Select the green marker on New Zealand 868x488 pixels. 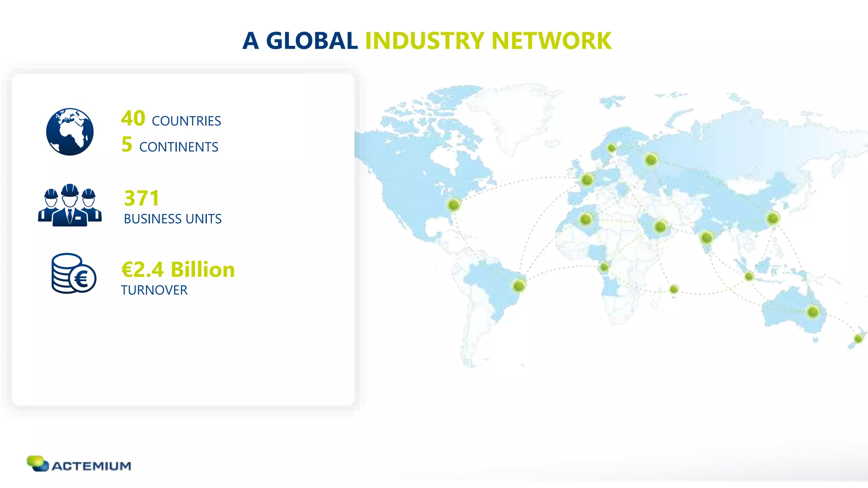[858, 338]
